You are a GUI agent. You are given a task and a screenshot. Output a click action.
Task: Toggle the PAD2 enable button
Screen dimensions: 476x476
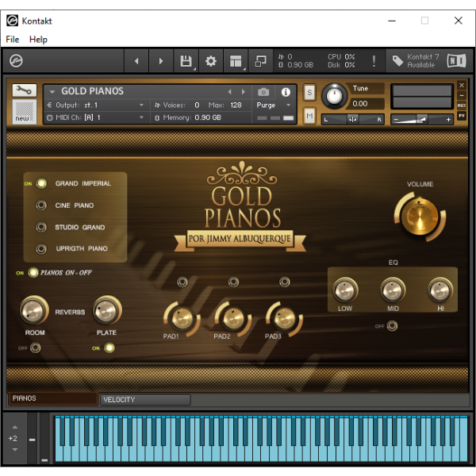click(233, 282)
